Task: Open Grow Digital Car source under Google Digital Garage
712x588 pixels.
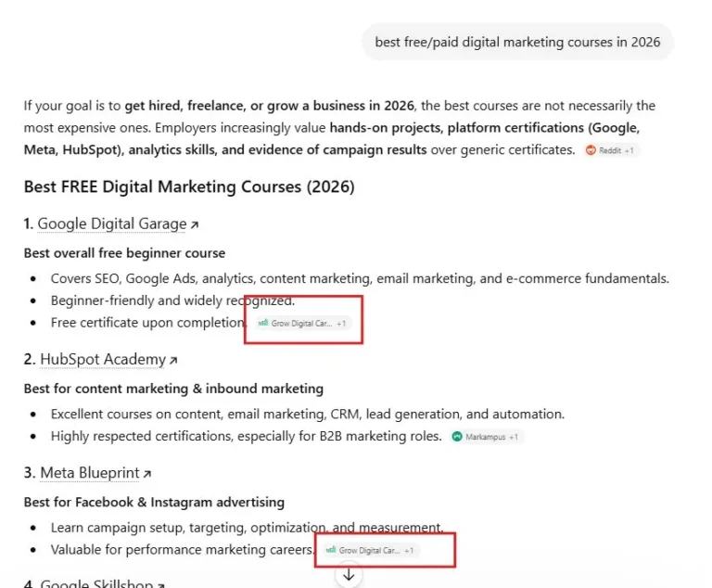Action: pyautogui.click(x=303, y=324)
